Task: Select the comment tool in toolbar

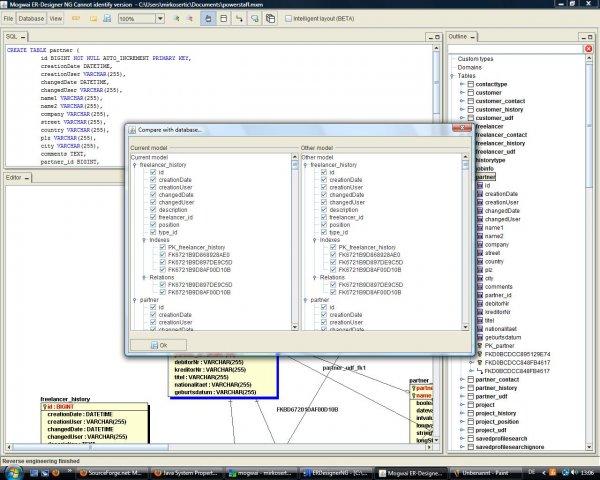Action: (x=254, y=18)
